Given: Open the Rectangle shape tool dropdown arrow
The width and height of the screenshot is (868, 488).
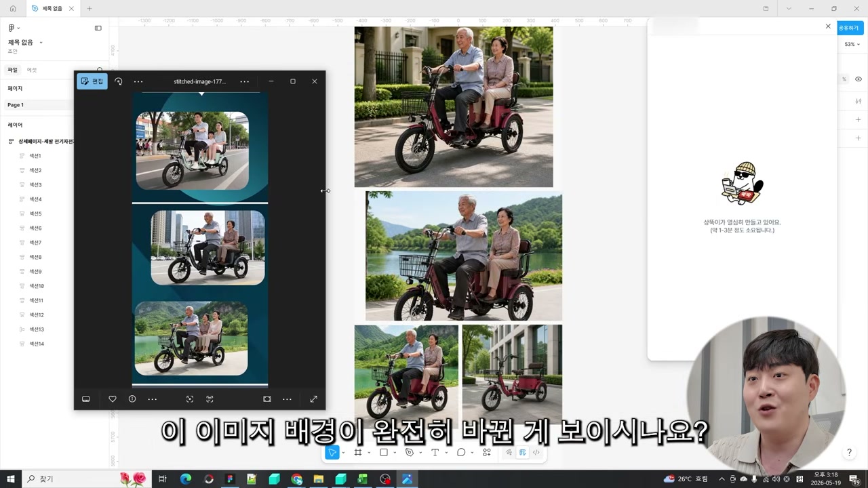Looking at the screenshot, I should [x=395, y=453].
